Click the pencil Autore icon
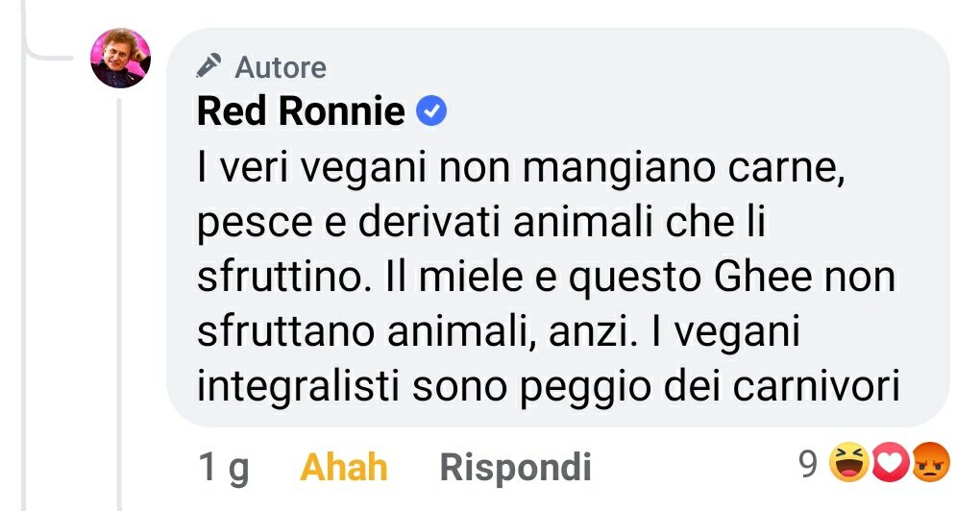The image size is (980, 511). click(208, 66)
